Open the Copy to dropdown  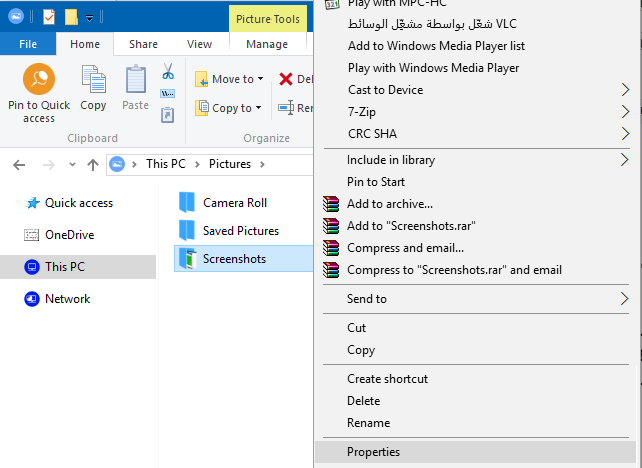pos(228,108)
